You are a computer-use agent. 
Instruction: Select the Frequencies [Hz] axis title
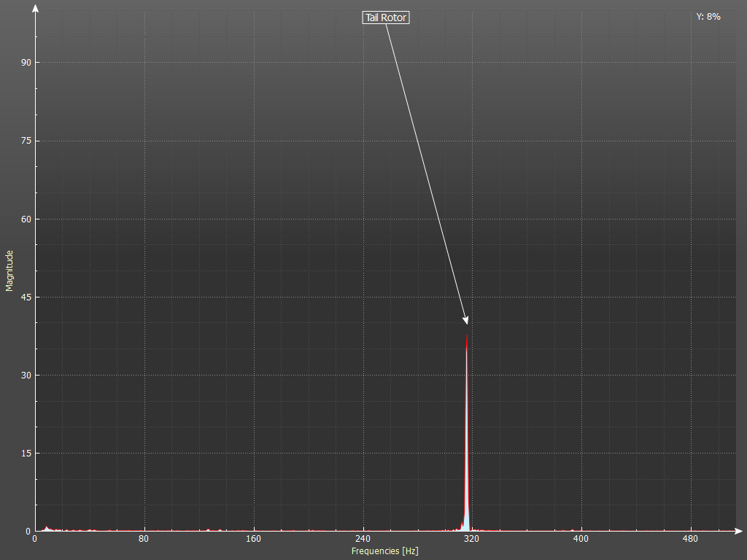pyautogui.click(x=384, y=551)
